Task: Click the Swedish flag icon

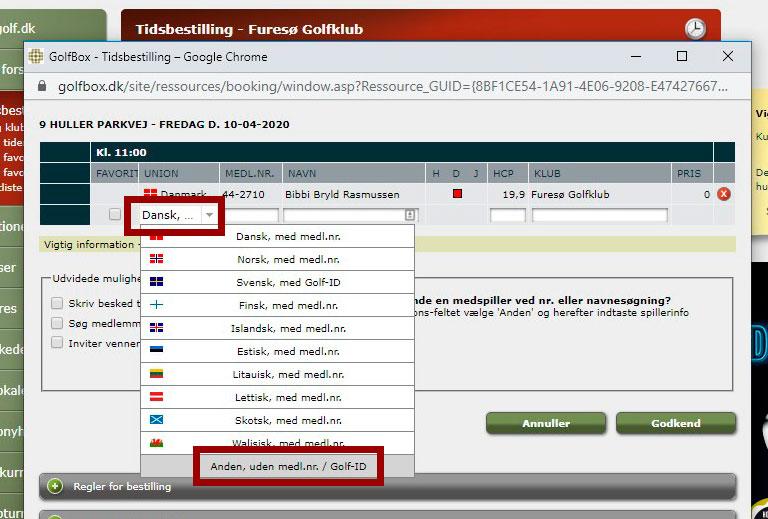Action: click(156, 282)
